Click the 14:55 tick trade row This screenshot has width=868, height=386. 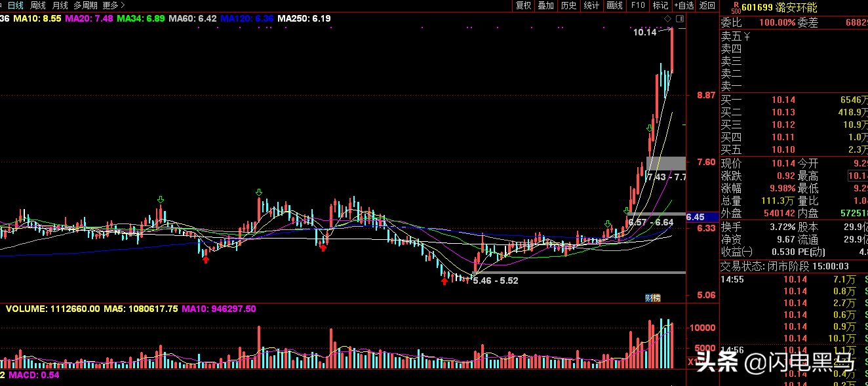(793, 279)
